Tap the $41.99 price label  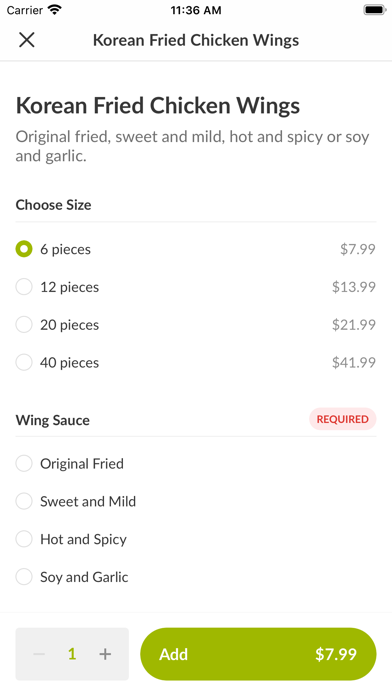(354, 362)
